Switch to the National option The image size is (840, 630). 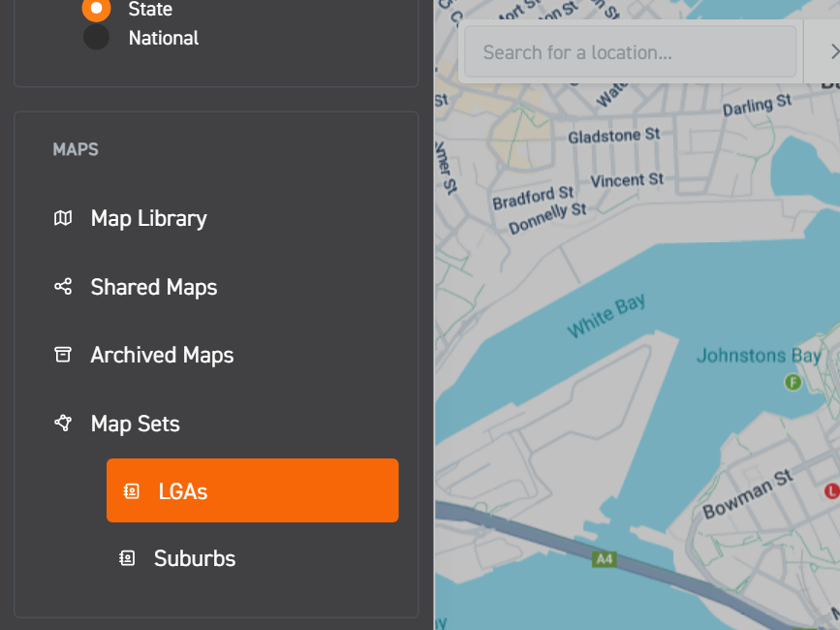coord(95,38)
